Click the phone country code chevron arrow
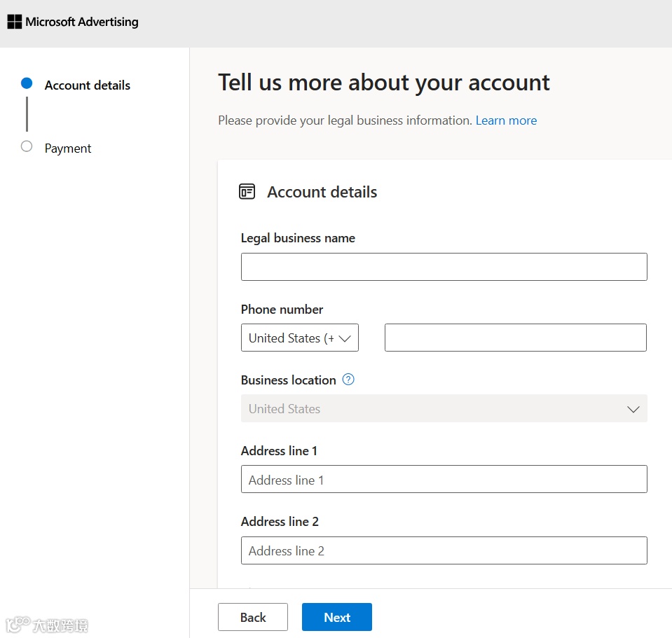672x638 pixels. point(344,338)
